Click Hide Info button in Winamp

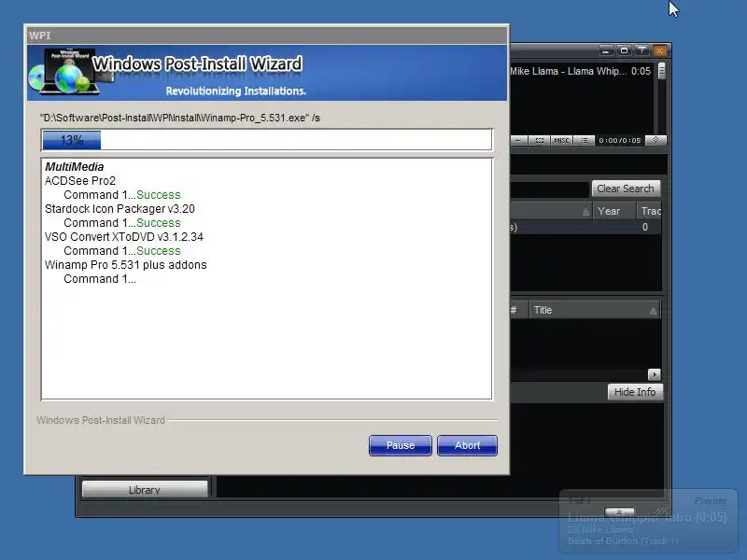click(x=635, y=392)
